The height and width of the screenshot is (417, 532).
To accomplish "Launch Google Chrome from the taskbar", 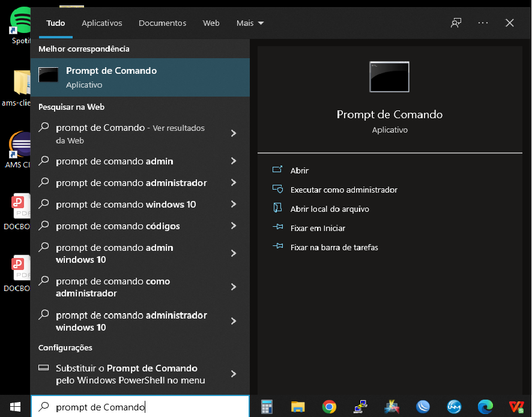I will pyautogui.click(x=329, y=407).
